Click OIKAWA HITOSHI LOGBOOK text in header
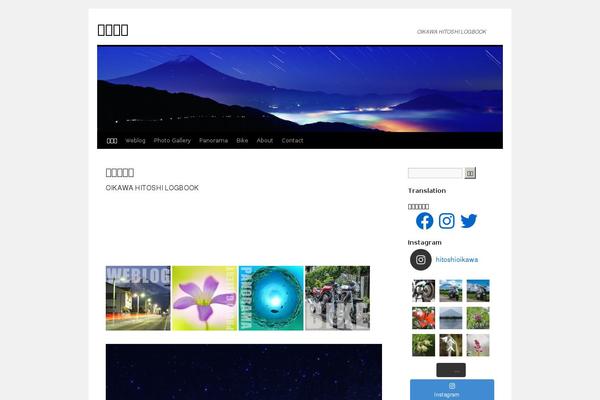Screen dimensions: 600x400 pyautogui.click(x=452, y=32)
